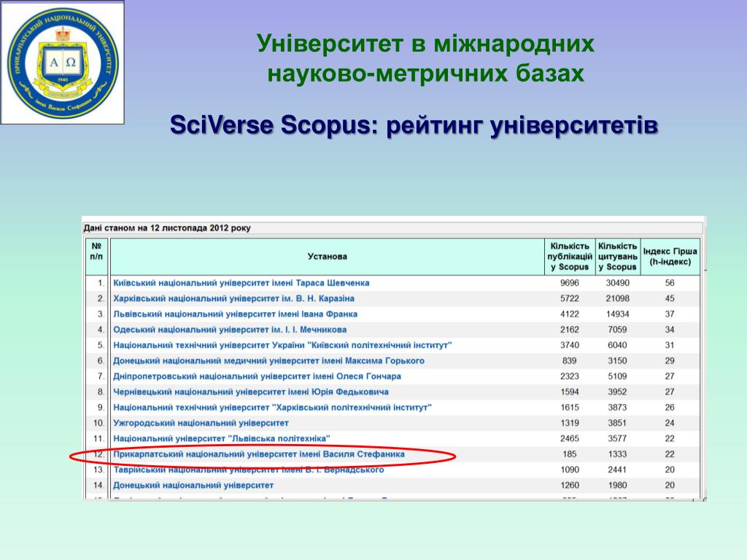Select the citations value 3851
747x560 pixels.
click(617, 423)
